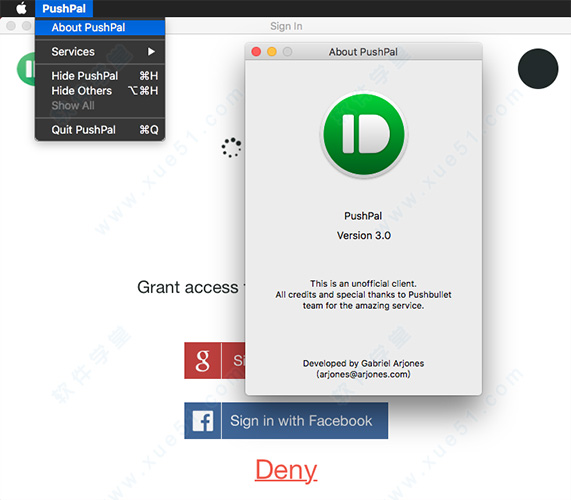571x500 pixels.
Task: Click the PushPal app name in About window
Action: [x=363, y=216]
